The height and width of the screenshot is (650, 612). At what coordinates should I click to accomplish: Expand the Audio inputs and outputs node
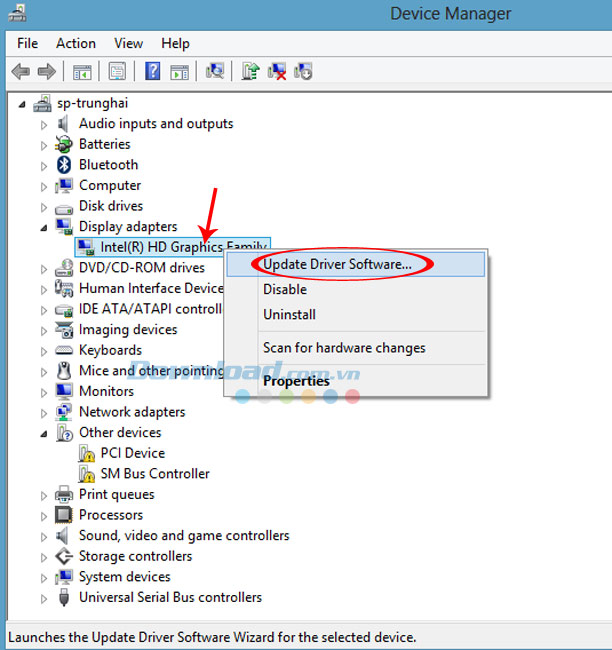tap(44, 124)
